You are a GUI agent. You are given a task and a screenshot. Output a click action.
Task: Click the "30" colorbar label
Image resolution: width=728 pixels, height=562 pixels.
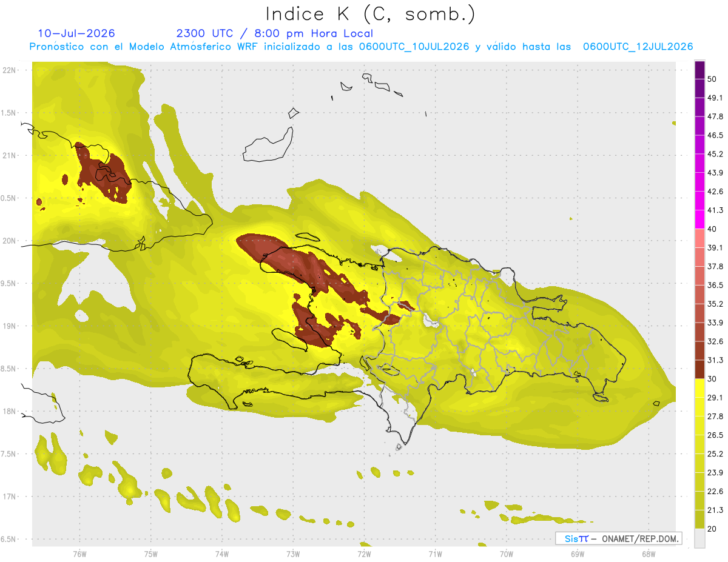point(712,379)
